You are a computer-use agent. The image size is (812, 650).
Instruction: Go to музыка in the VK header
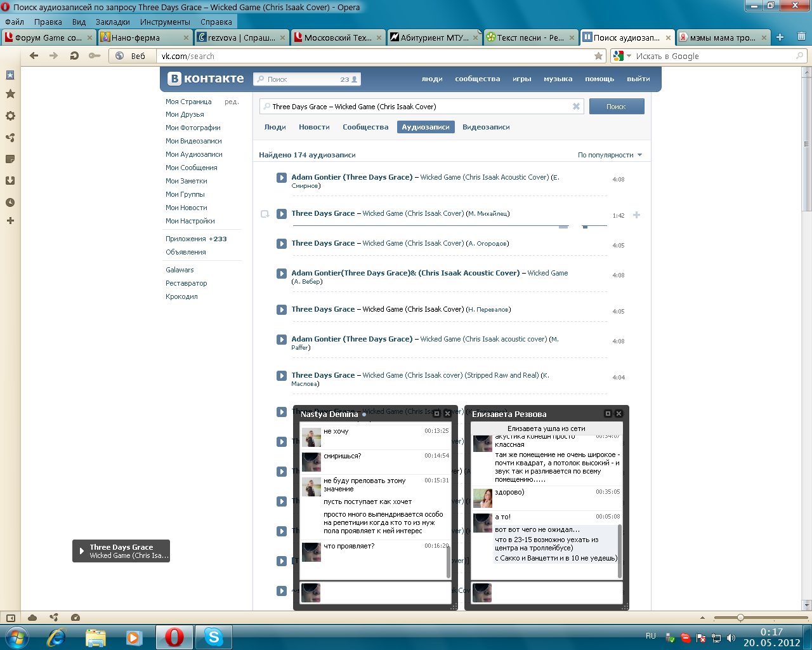pos(558,79)
